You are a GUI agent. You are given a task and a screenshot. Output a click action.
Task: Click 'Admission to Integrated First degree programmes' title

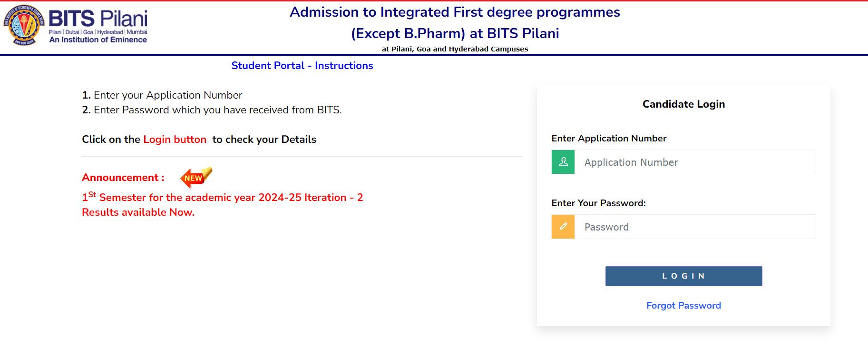coord(455,12)
